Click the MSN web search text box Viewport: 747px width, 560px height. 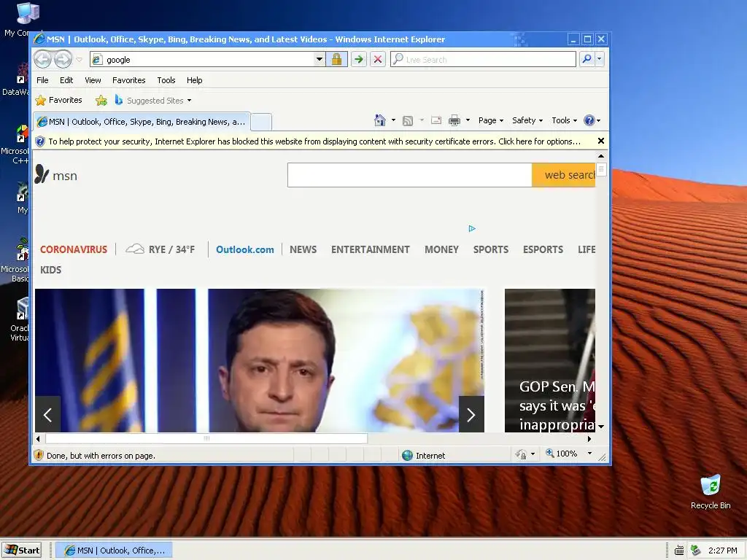coord(410,175)
